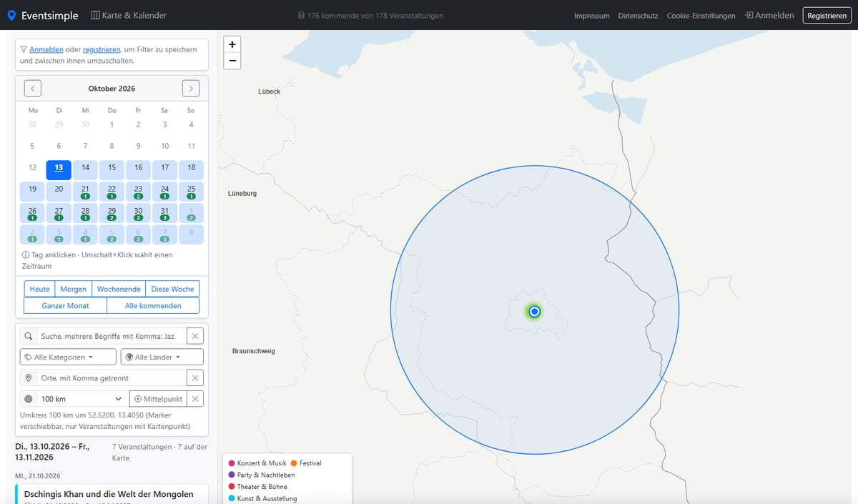Screen dimensions: 858x504
Task: Click the Eventsimple location pin logo
Action: (x=11, y=15)
